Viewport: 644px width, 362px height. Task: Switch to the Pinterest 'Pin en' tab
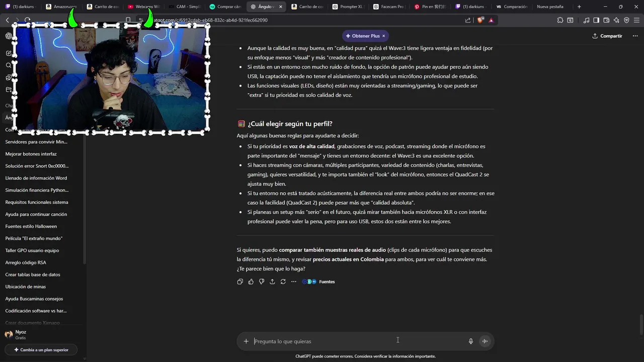pos(430,7)
